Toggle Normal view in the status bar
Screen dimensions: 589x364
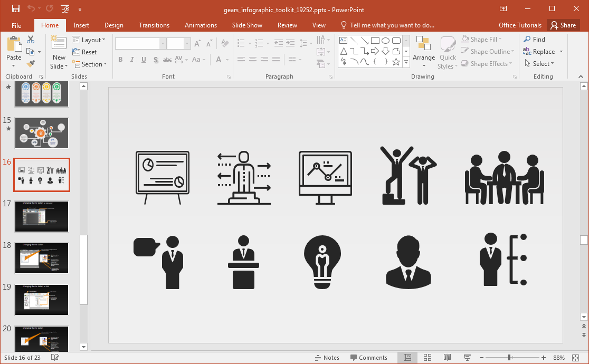pyautogui.click(x=407, y=358)
